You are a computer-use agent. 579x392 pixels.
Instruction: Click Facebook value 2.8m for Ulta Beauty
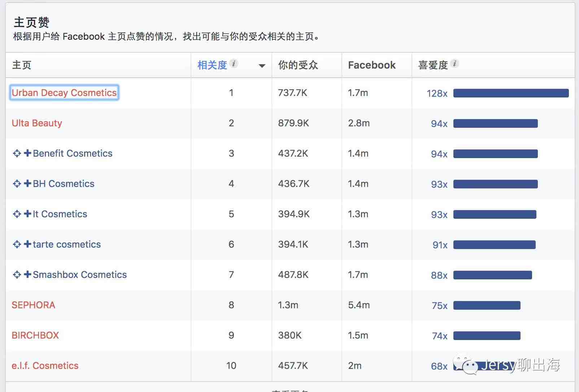click(x=359, y=123)
